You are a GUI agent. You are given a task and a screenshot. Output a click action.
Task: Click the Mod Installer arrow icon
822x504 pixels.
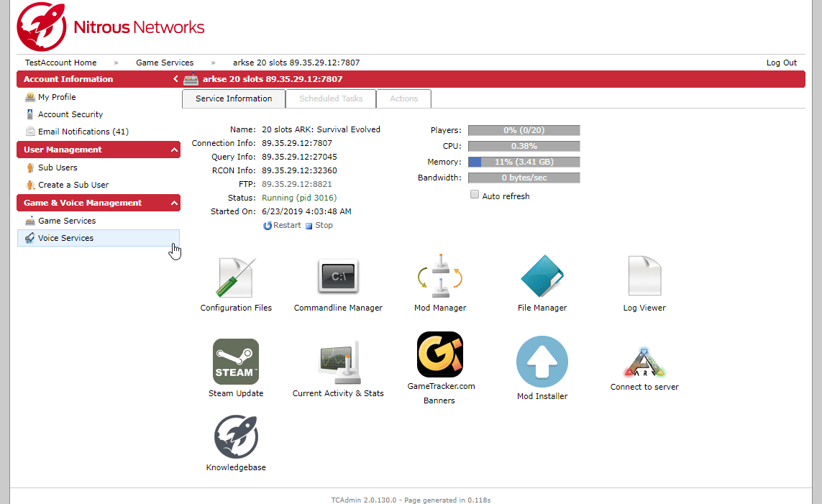[x=542, y=362]
